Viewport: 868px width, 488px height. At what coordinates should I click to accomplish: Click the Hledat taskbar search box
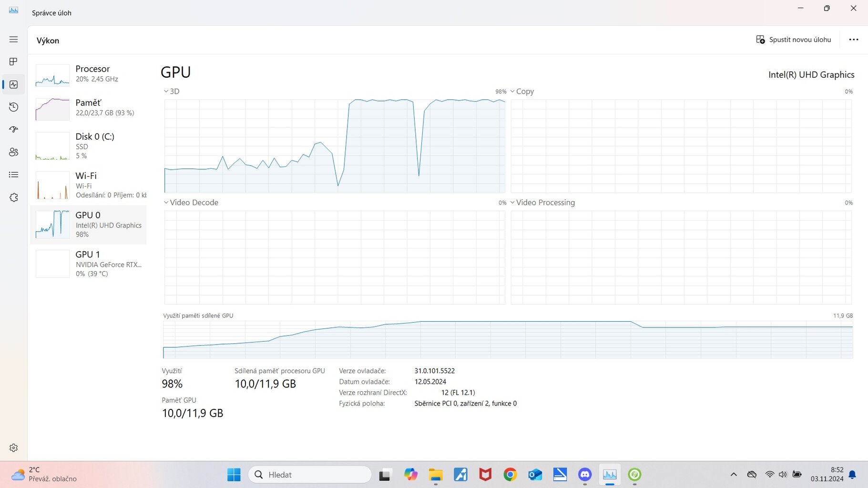tap(310, 475)
